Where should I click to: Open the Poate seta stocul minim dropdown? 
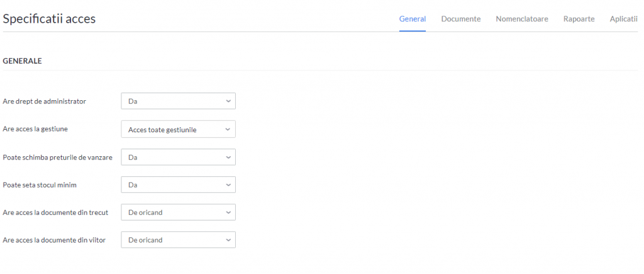178,185
